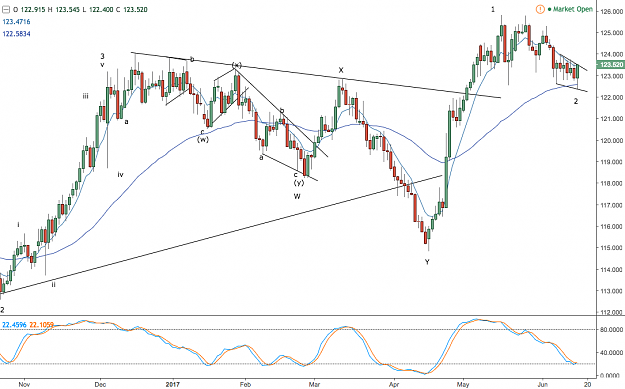This screenshot has width=625, height=389.
Task: Select moving average value 122.5834
Action: coord(16,34)
